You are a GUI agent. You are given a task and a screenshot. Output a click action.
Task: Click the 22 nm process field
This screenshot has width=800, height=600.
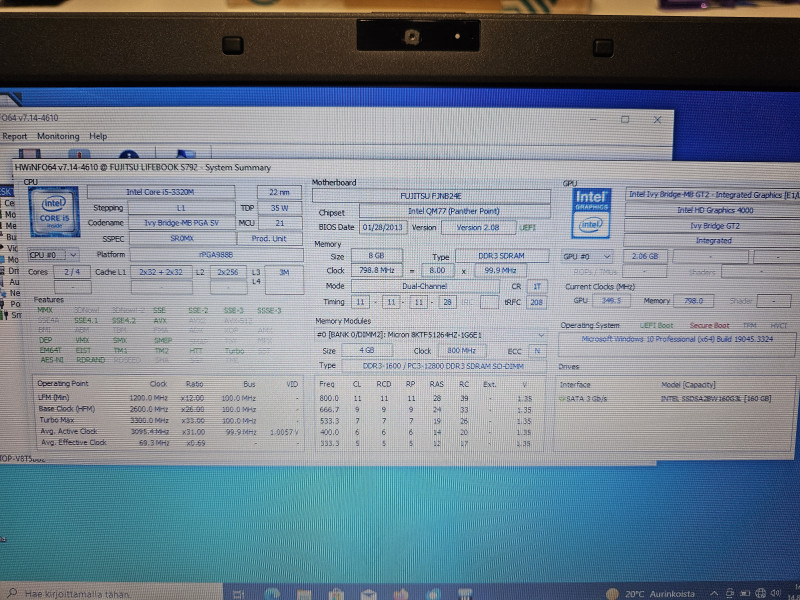[x=279, y=192]
